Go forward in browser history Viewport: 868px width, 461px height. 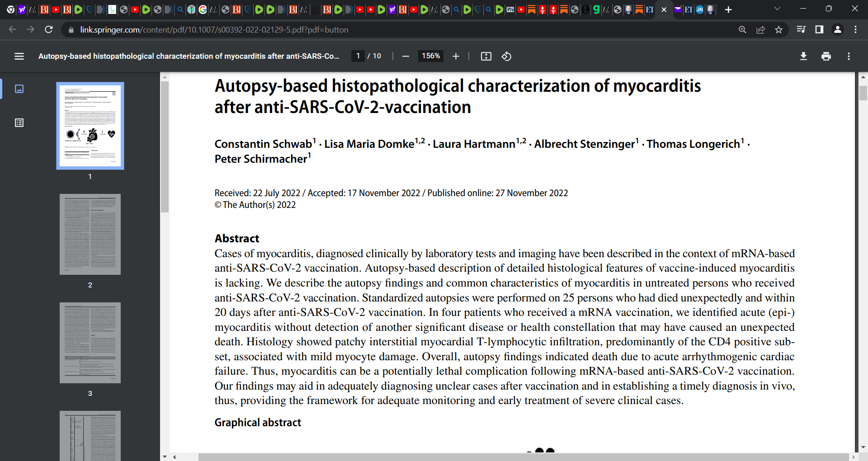pos(30,29)
